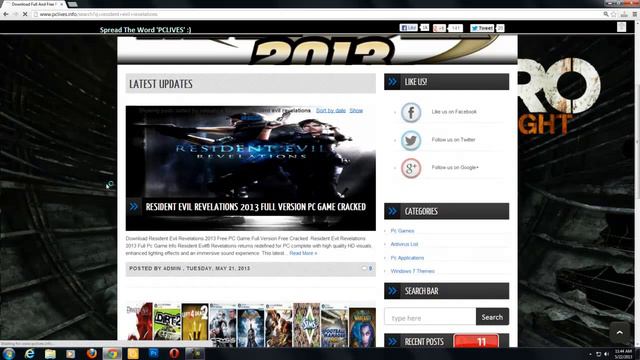Click the comment count bubble icon
The image size is (640, 360).
click(x=364, y=268)
